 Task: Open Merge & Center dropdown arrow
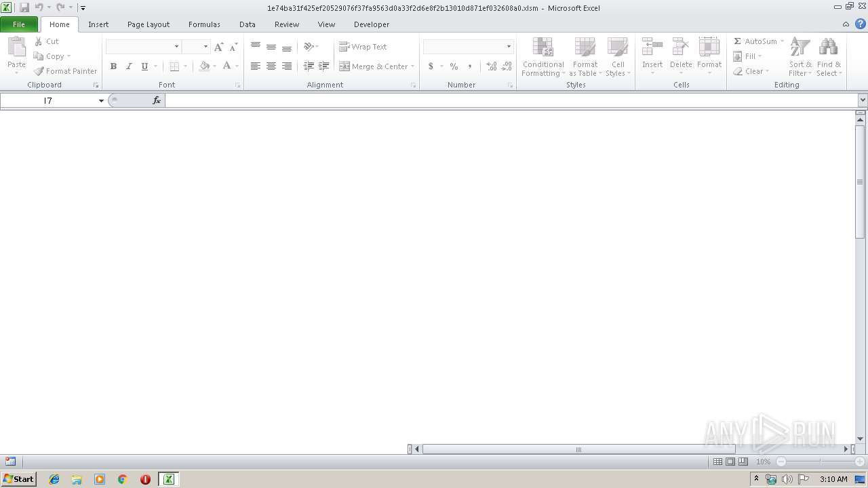point(412,66)
